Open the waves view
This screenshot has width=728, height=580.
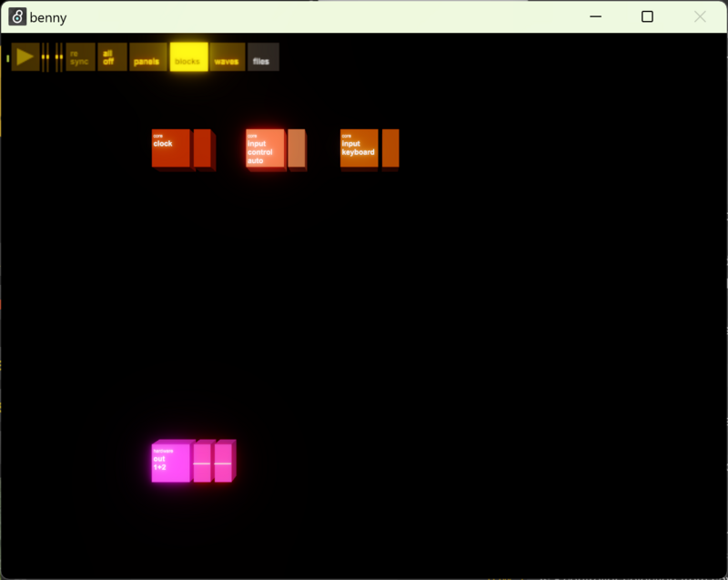point(227,57)
